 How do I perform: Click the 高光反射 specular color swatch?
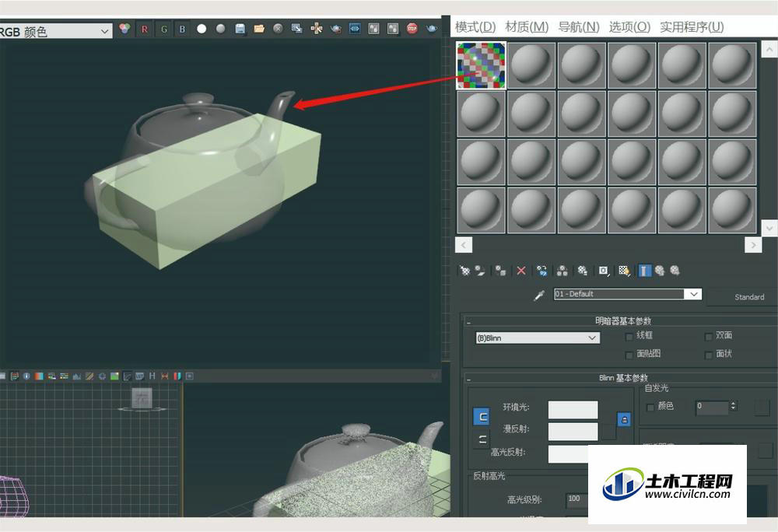(569, 453)
